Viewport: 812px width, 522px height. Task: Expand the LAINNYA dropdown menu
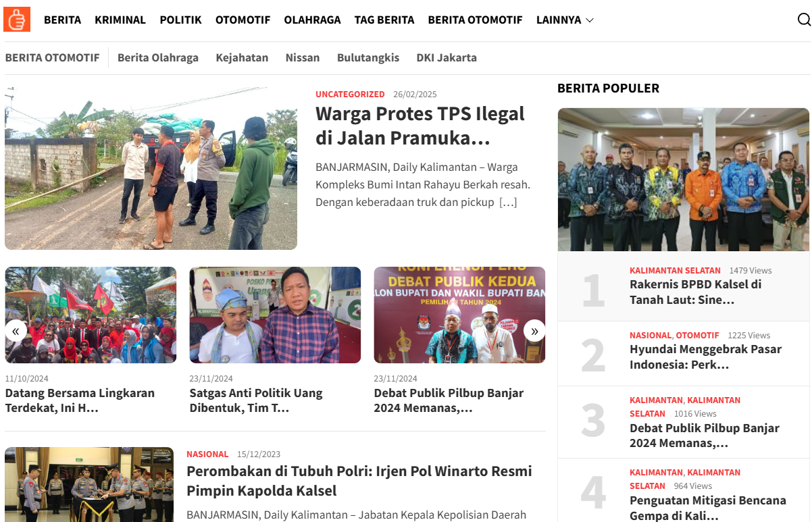(x=565, y=20)
